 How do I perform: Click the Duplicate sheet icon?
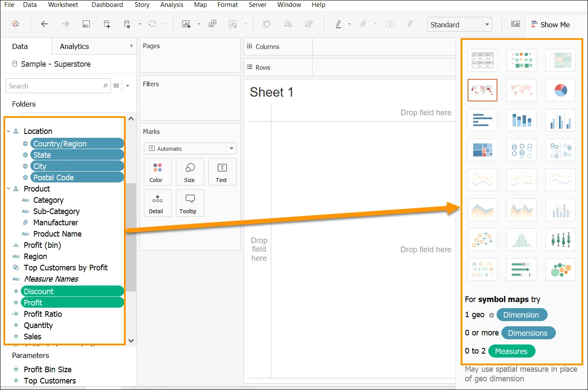[x=212, y=24]
